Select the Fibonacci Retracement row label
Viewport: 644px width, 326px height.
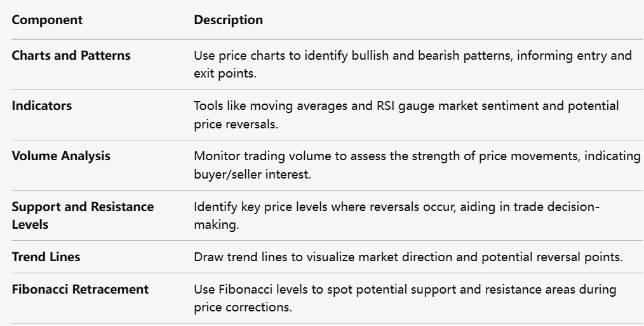pyautogui.click(x=80, y=289)
